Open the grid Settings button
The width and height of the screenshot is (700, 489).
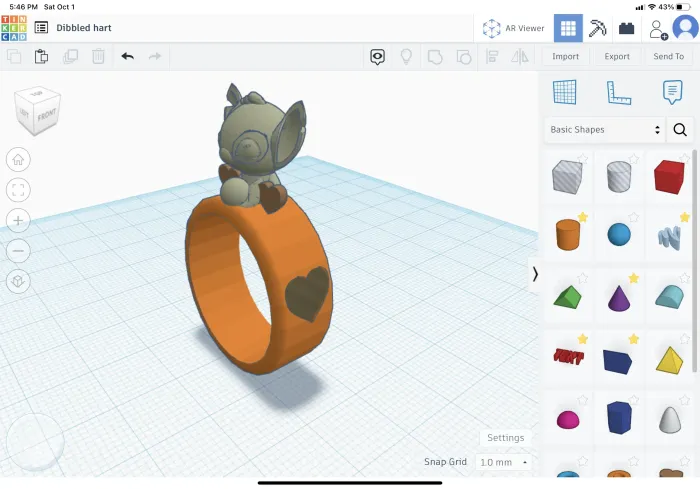click(505, 438)
